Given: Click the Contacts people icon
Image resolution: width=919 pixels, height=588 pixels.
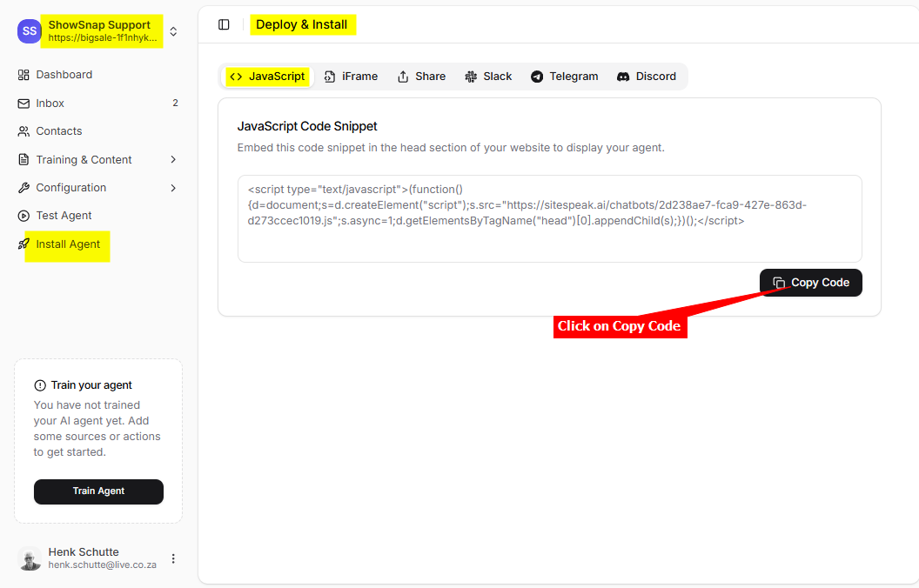Looking at the screenshot, I should [23, 131].
